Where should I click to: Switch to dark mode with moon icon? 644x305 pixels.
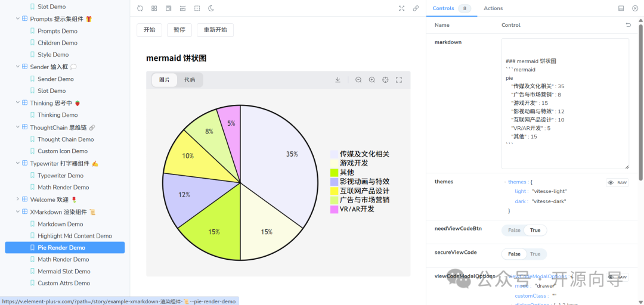click(211, 8)
